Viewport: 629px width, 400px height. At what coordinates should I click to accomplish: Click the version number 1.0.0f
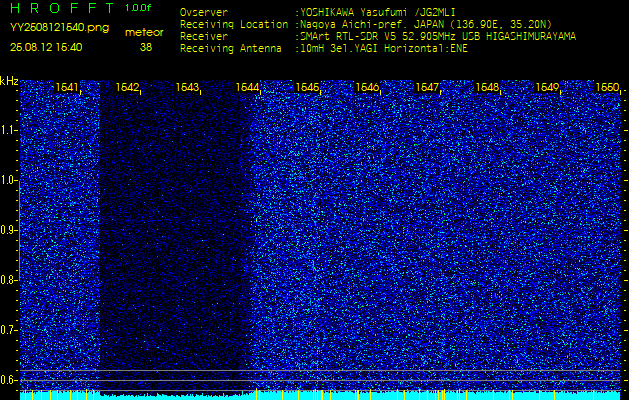click(138, 8)
